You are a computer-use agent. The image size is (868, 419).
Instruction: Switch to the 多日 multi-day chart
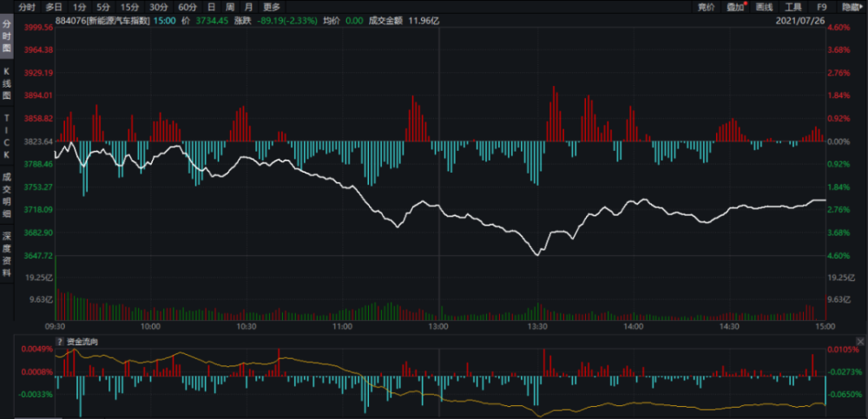pos(54,7)
